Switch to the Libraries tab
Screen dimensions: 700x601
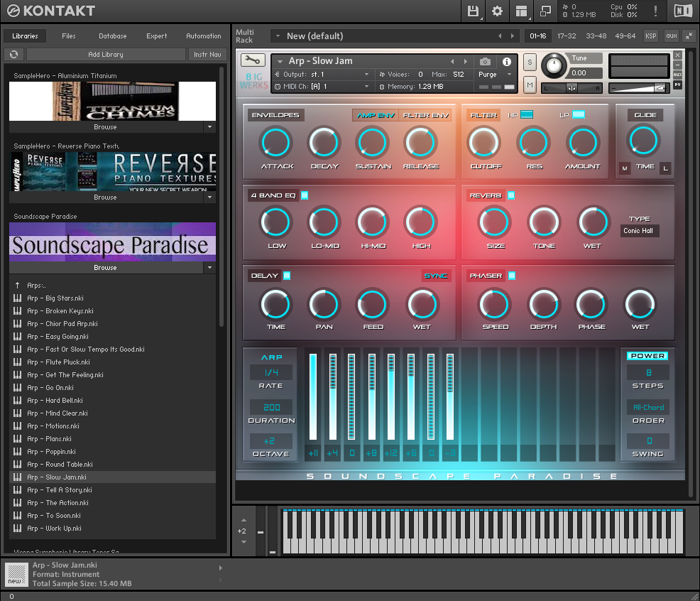(25, 36)
